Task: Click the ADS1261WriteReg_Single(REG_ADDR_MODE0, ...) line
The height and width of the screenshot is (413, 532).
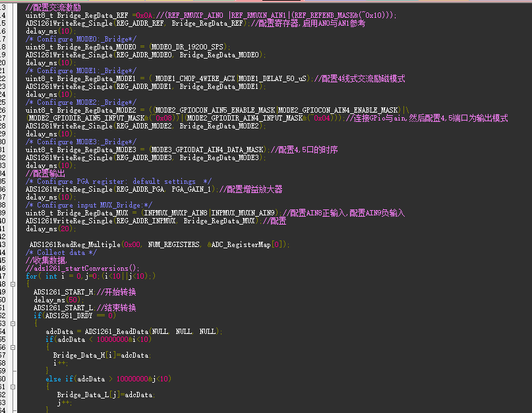Action: point(146,55)
